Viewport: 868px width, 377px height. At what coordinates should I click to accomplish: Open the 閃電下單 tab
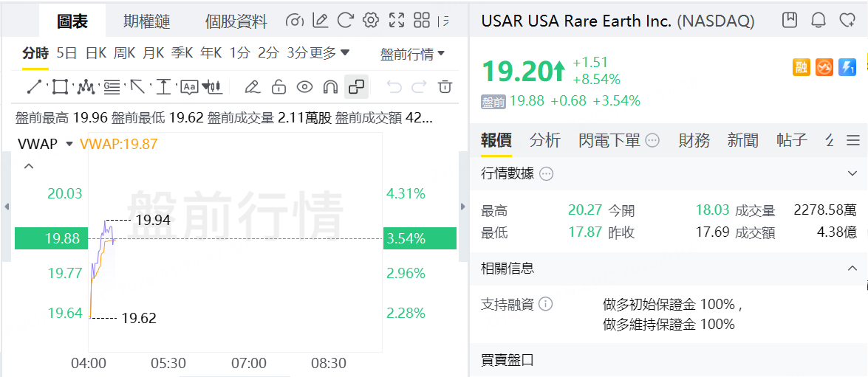coord(609,140)
